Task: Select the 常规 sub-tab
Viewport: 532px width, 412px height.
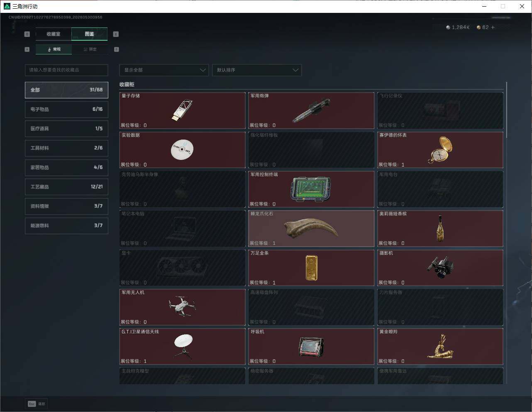Action: pos(54,49)
